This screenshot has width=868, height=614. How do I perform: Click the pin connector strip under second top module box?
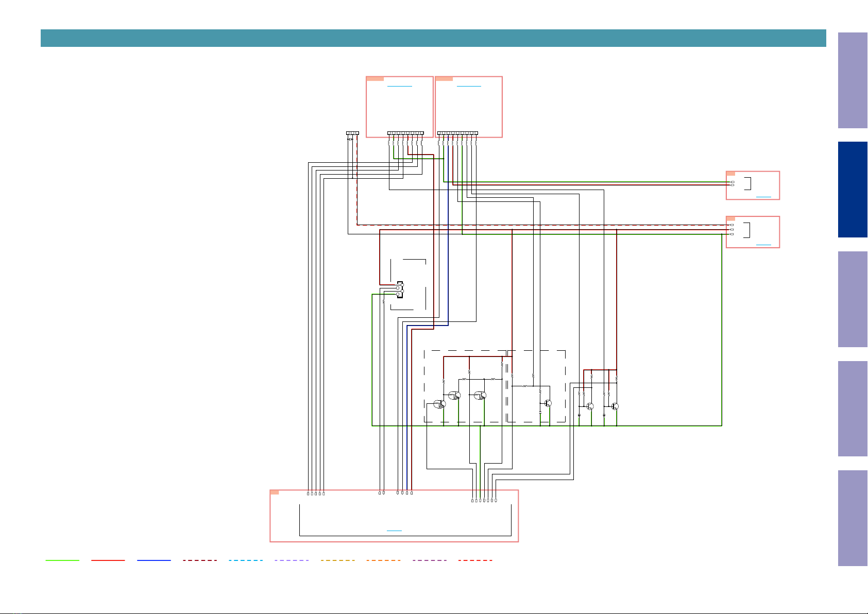(x=457, y=133)
